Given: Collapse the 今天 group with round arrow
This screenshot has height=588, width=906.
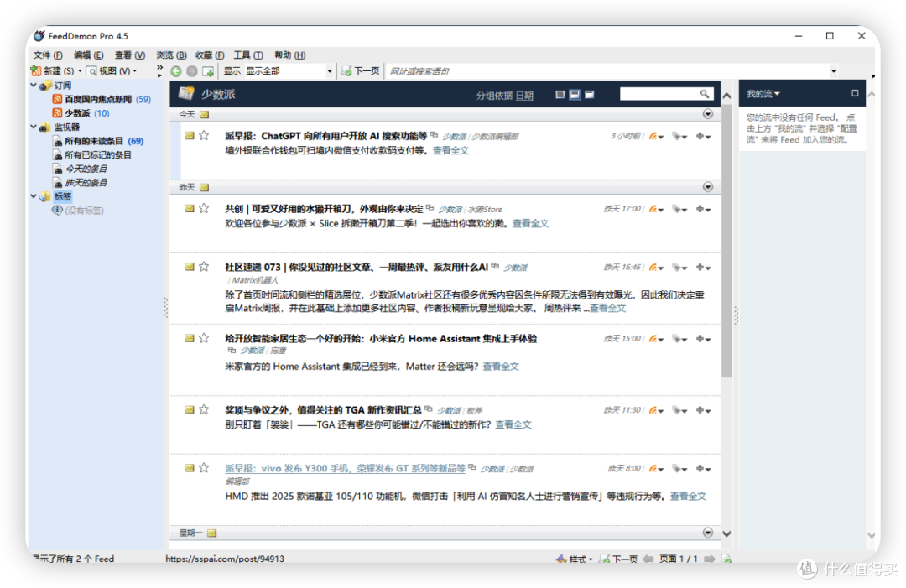Looking at the screenshot, I should pos(708,114).
